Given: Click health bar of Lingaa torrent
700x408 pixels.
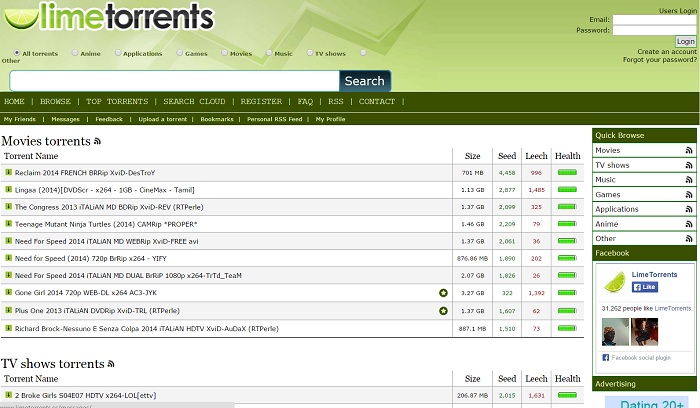Looking at the screenshot, I should [567, 190].
